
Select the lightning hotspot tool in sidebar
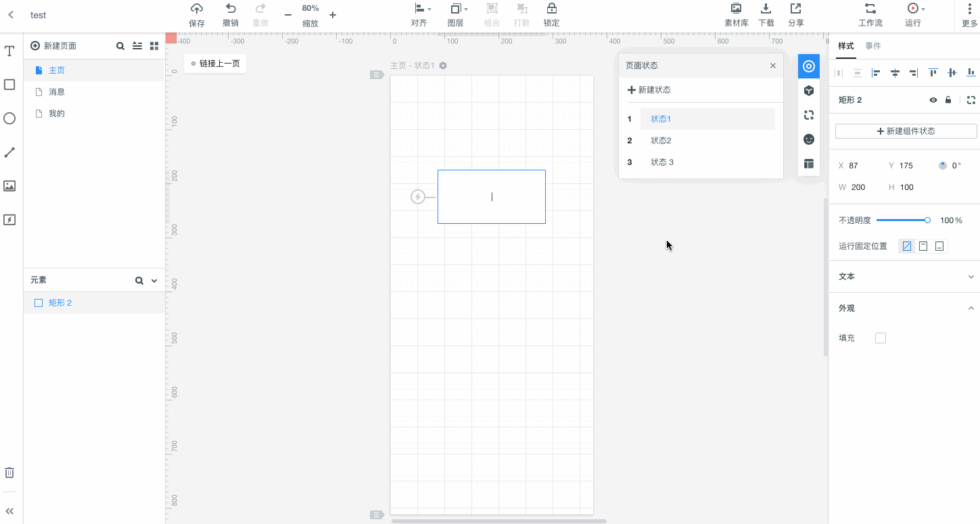pyautogui.click(x=9, y=220)
